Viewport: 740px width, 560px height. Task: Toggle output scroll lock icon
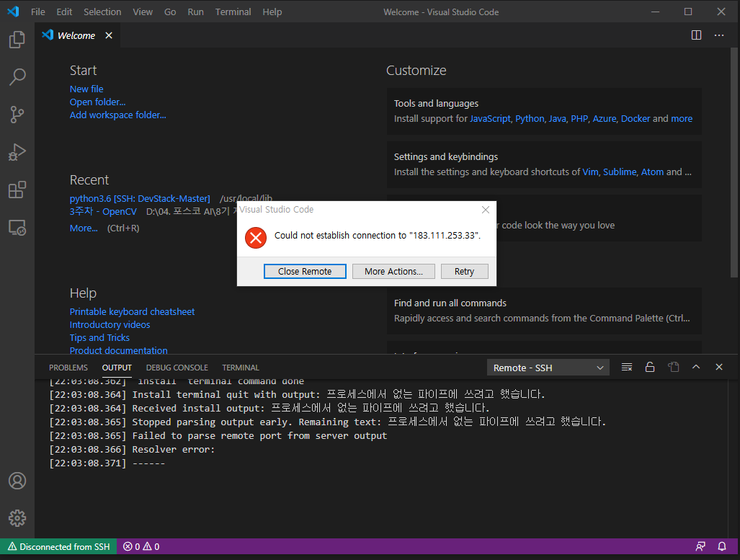click(x=650, y=368)
